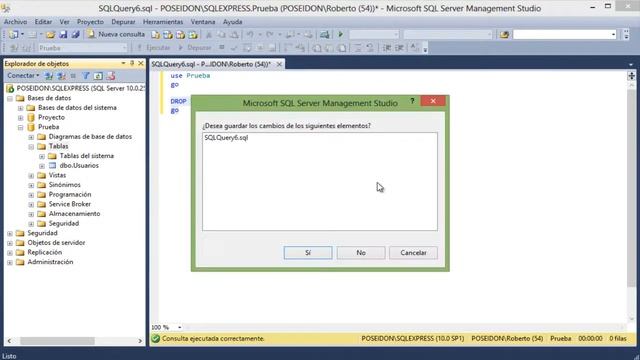Click the No button in dialog

click(x=361, y=253)
